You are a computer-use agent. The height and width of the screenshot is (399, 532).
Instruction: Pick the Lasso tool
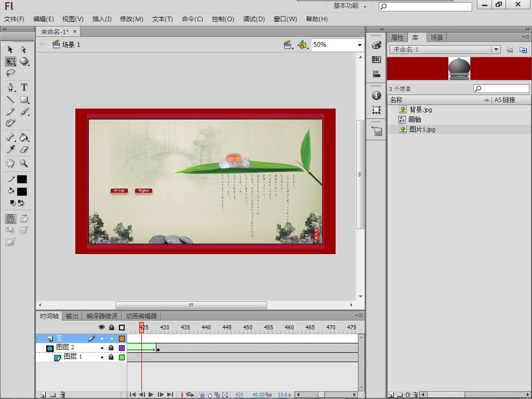pyautogui.click(x=10, y=73)
